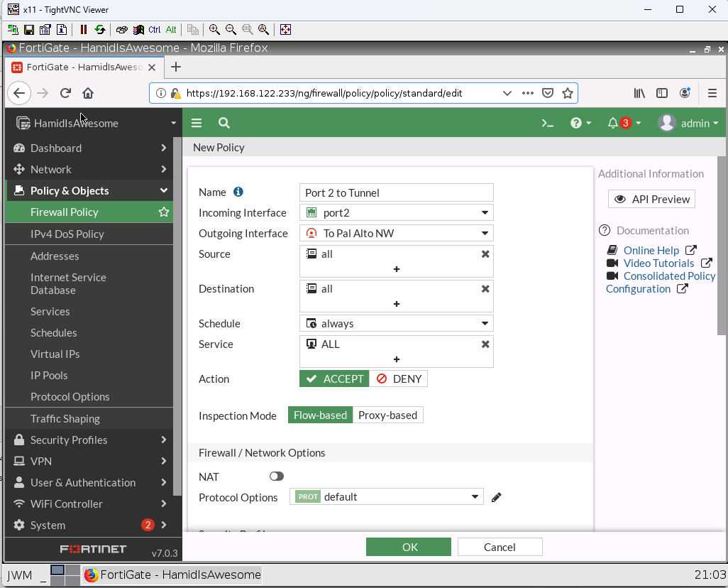The height and width of the screenshot is (588, 728).
Task: Enable the NAT toggle switch
Action: [277, 477]
